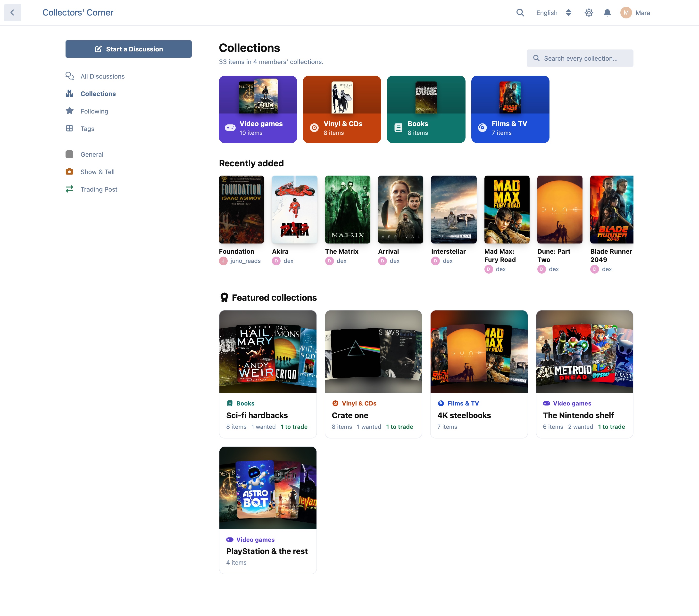
Task: Click the gamepad icon on Video games tile
Action: 230,127
